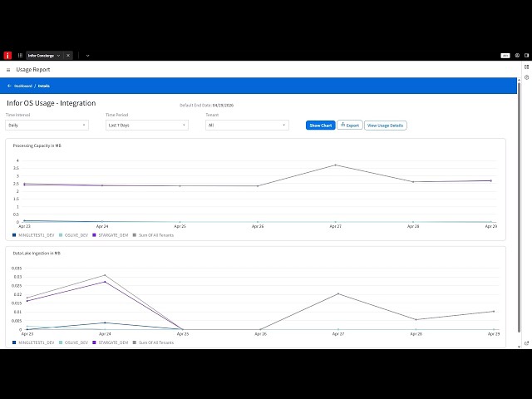
Task: Click the 3.5 y-axis label in Processing Capacity chart
Action: pos(17,168)
